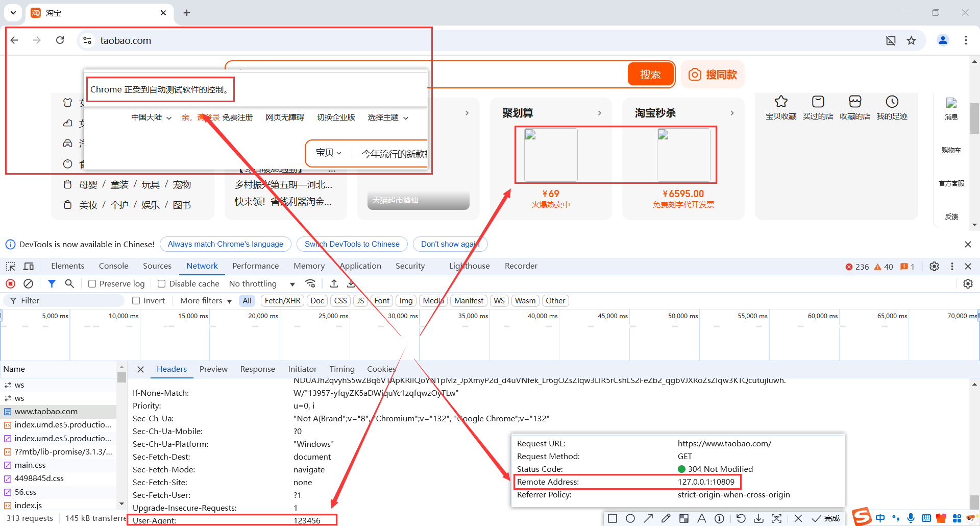Bookmark this page with the star icon

pos(911,40)
